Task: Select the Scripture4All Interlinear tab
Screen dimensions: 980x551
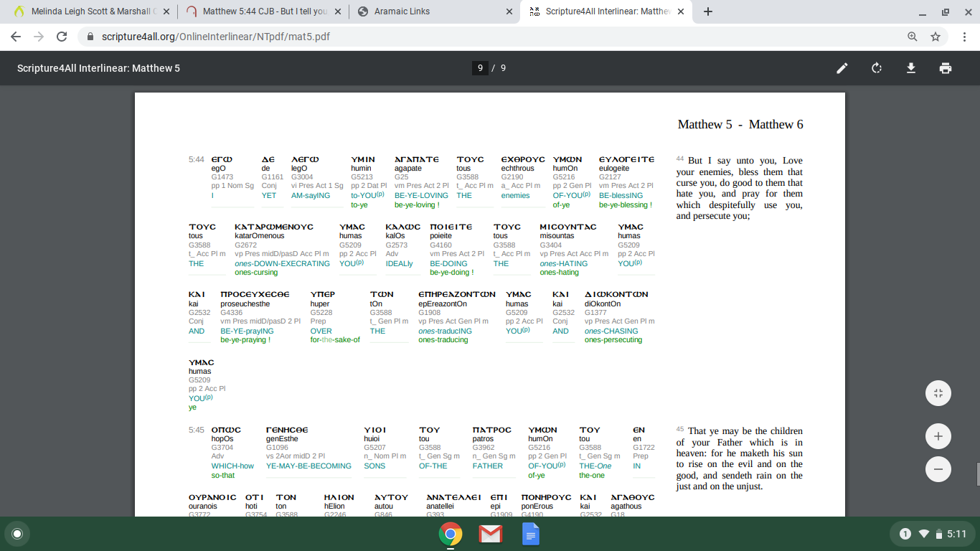Action: [x=606, y=11]
